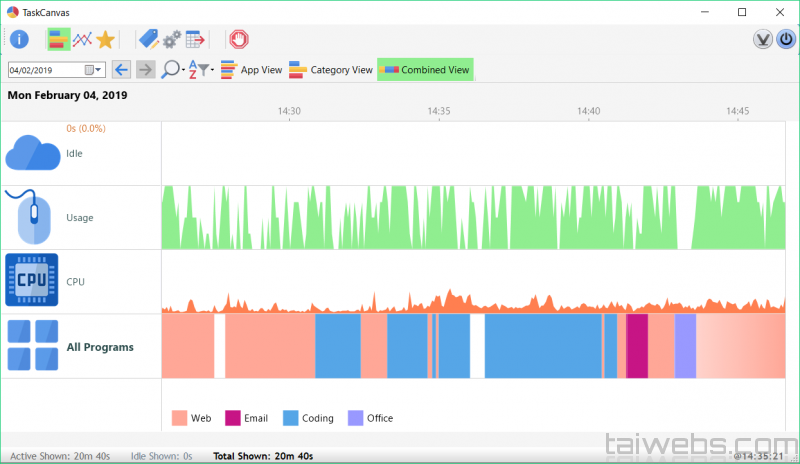Go to the previous day arrow
This screenshot has width=800, height=464.
[121, 70]
